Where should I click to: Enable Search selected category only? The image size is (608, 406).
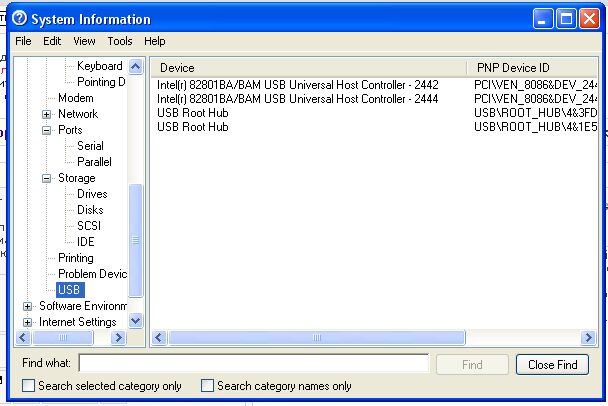28,386
